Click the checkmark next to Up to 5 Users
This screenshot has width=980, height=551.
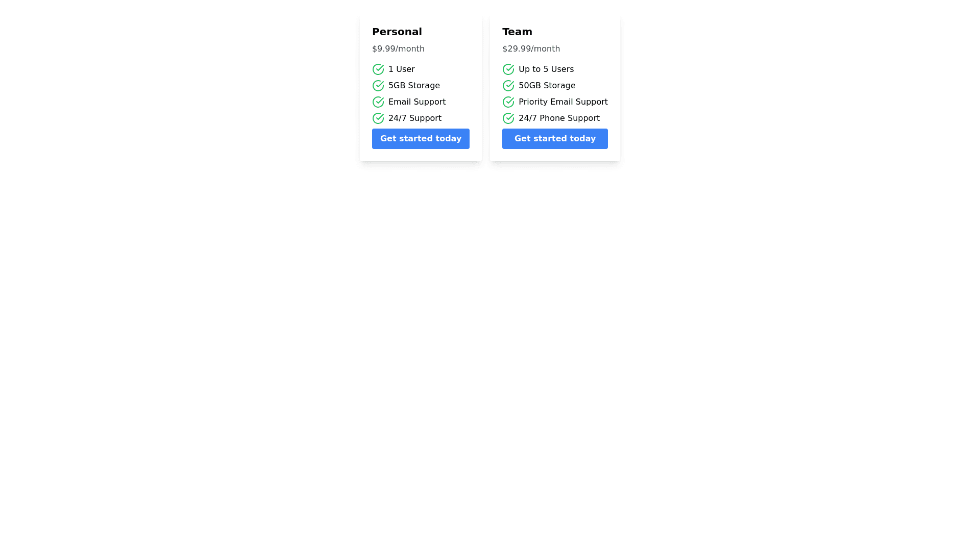(508, 69)
